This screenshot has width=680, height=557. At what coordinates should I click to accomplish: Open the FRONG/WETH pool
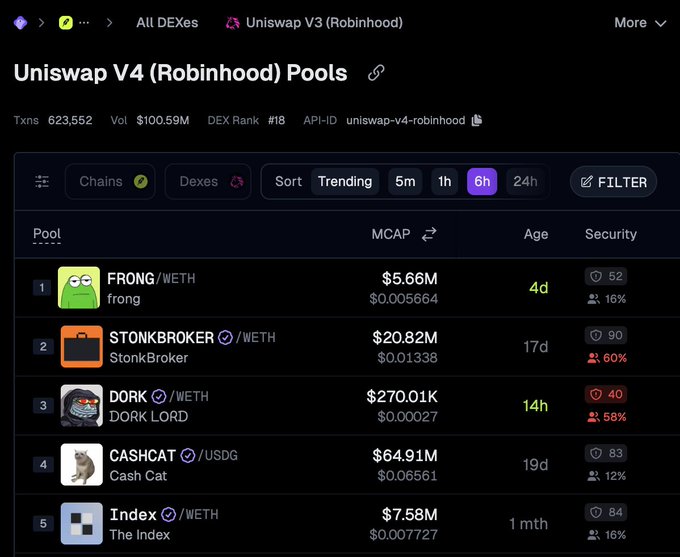click(151, 278)
